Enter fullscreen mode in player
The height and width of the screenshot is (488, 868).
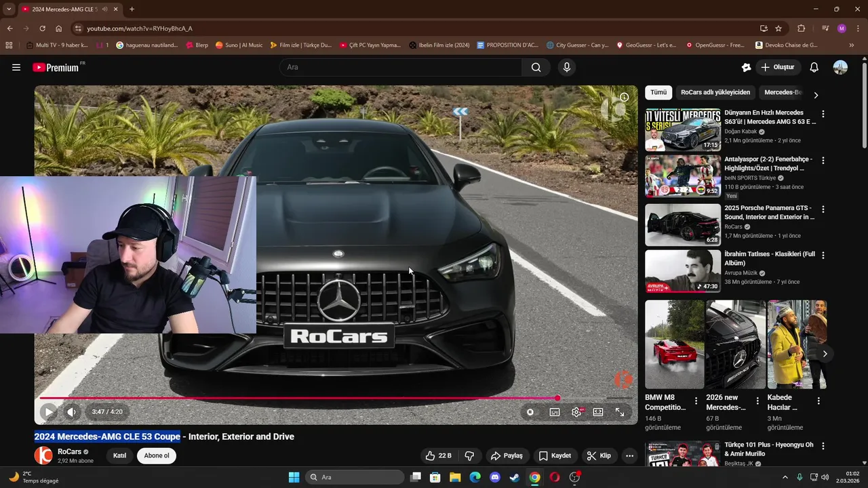coord(620,411)
